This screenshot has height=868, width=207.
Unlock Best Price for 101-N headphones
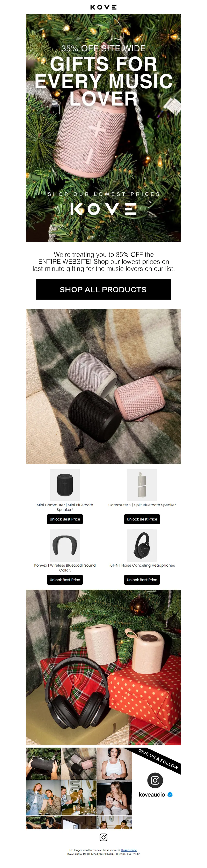[142, 580]
